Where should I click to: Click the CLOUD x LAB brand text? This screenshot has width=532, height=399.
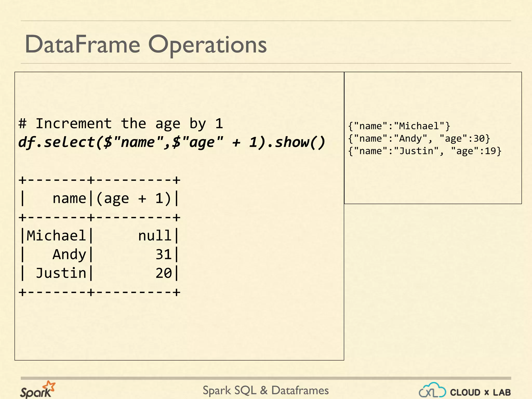[x=480, y=392]
